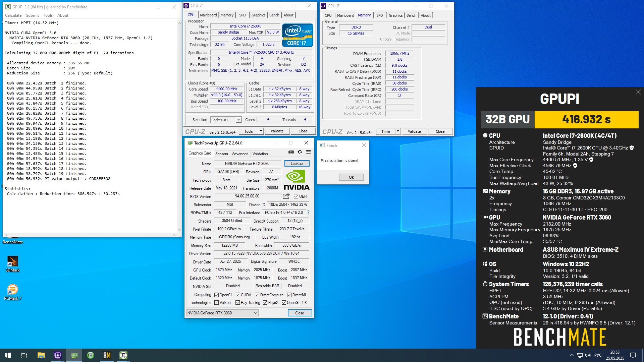Click the Core Speed 4400.00 MHz field
Image resolution: width=644 pixels, height=362 pixels.
227,89
